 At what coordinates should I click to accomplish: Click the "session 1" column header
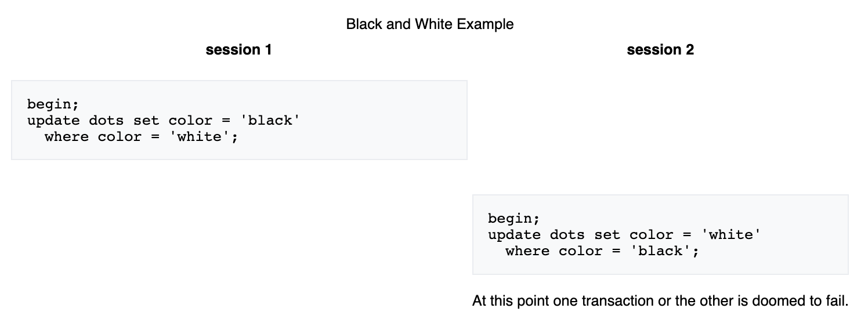pos(238,50)
